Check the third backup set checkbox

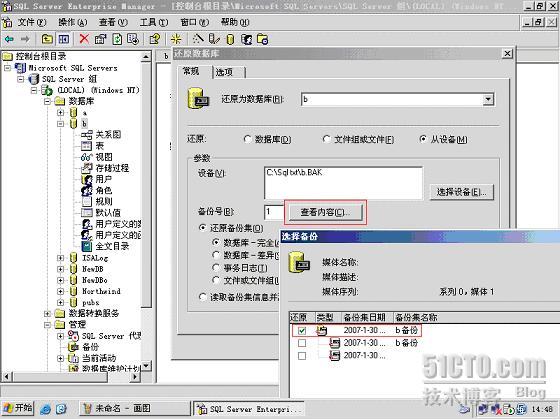(302, 356)
